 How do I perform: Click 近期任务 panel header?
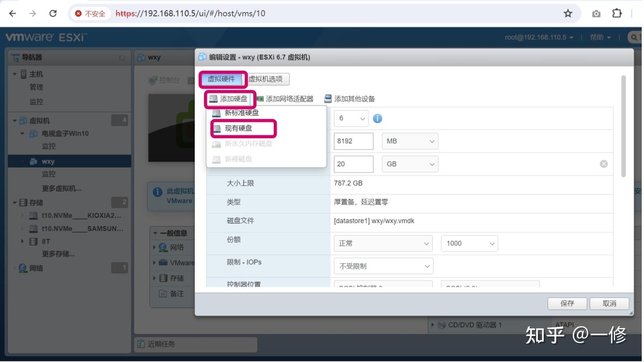196,344
